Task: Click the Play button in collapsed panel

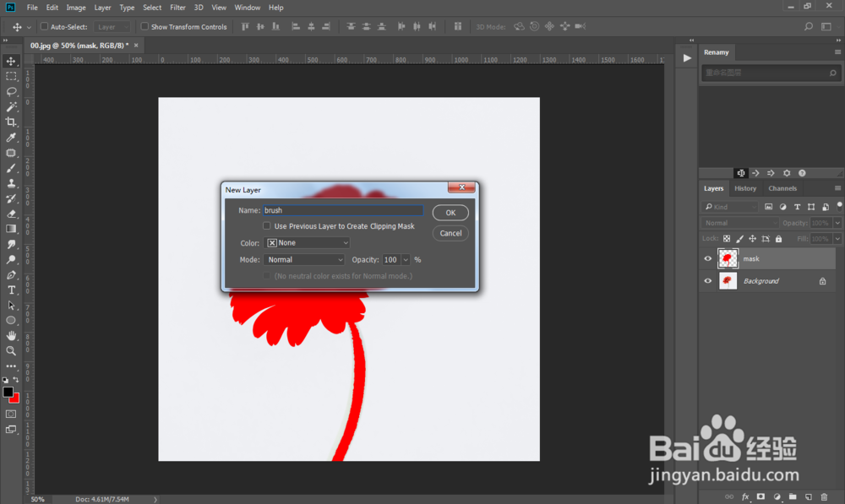Action: pyautogui.click(x=686, y=58)
